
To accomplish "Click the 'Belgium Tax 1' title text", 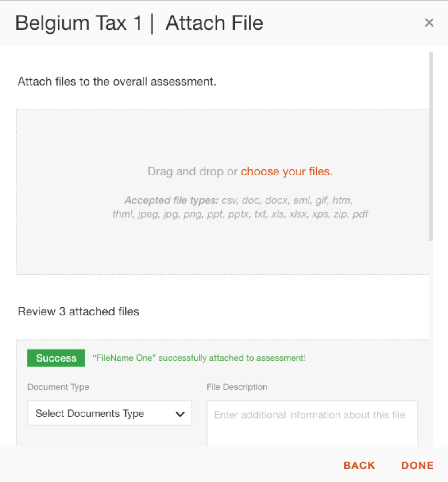I will coord(79,23).
